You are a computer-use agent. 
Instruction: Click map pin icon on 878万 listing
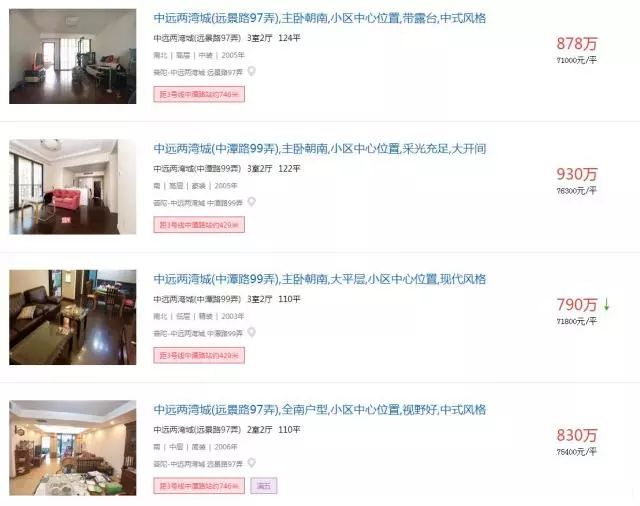tap(252, 71)
